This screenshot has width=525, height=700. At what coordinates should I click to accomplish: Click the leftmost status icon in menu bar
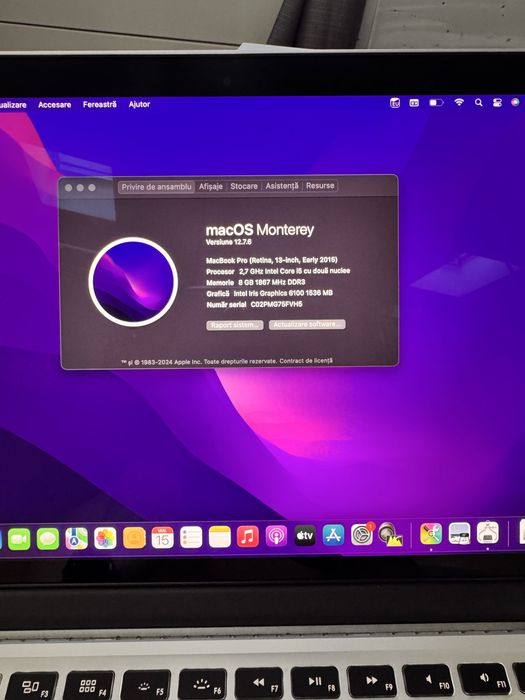tap(395, 103)
